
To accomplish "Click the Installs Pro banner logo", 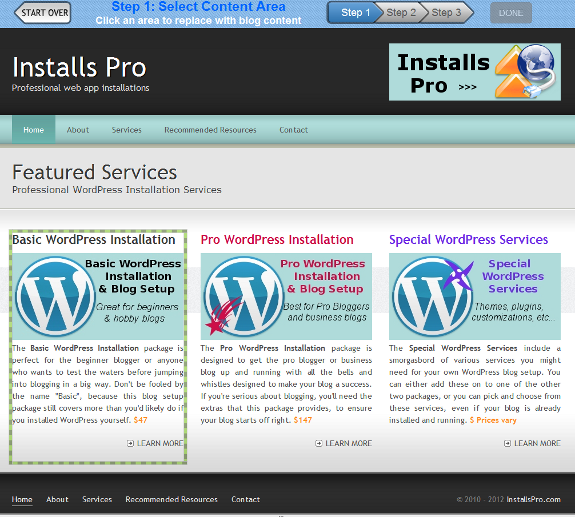I will pos(475,72).
